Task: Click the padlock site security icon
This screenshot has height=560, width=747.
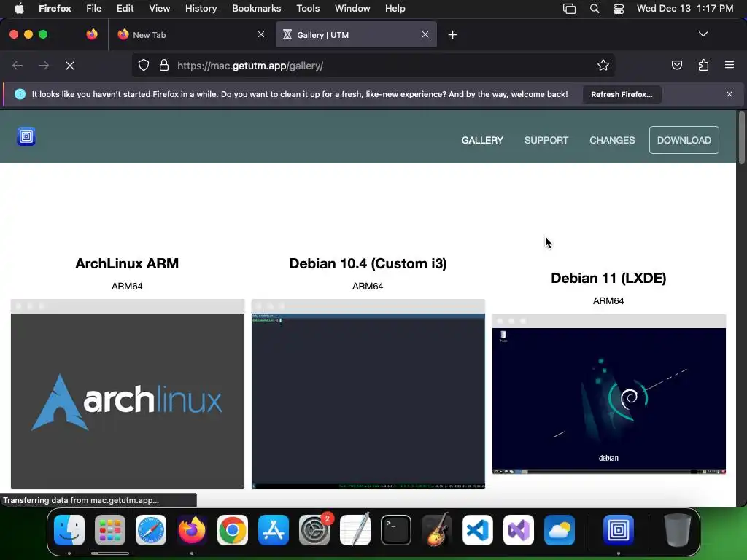Action: [164, 65]
